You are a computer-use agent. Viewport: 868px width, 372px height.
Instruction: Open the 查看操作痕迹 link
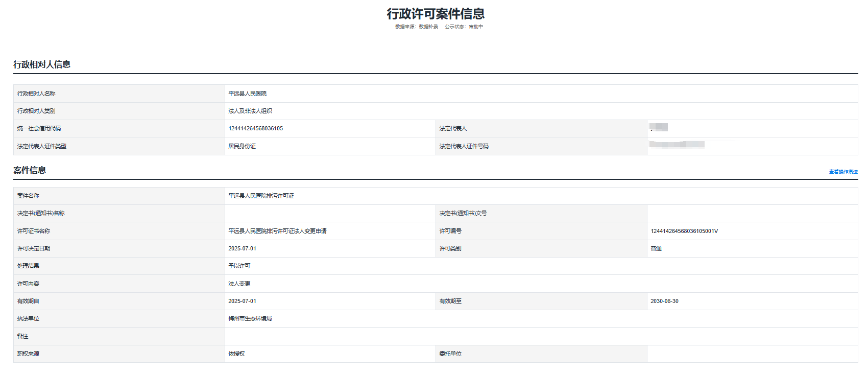pyautogui.click(x=843, y=172)
